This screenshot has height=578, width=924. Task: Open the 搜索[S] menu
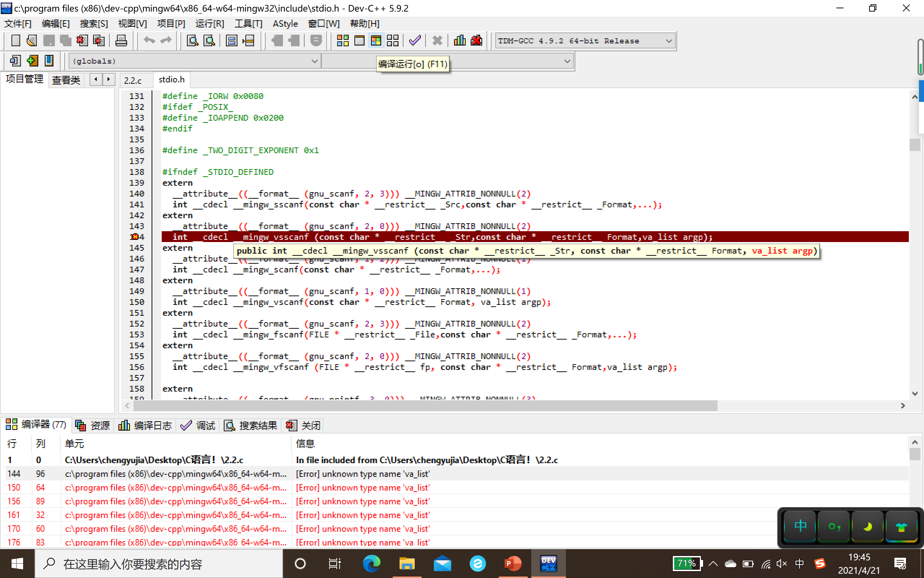click(x=94, y=24)
